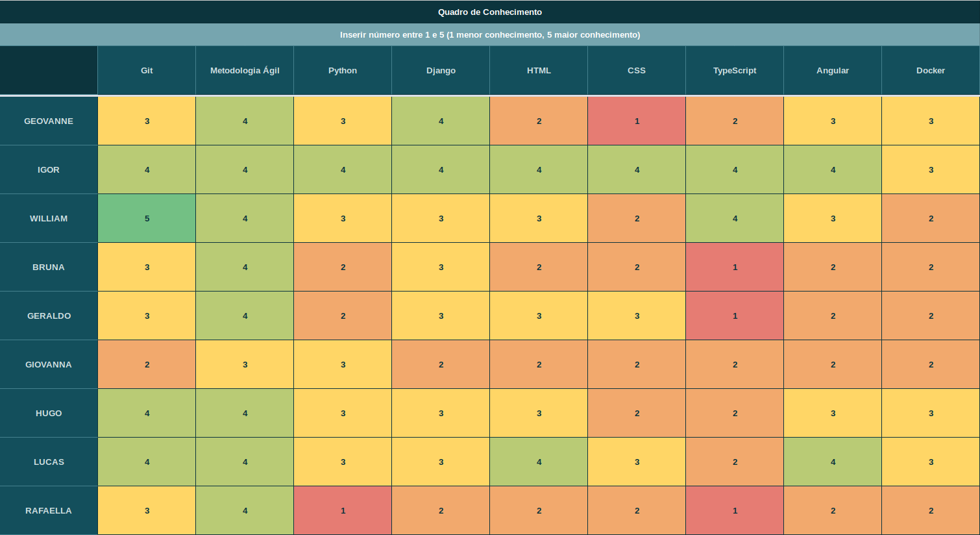Select Rafaella's TypeScript score cell 1

[x=735, y=510]
